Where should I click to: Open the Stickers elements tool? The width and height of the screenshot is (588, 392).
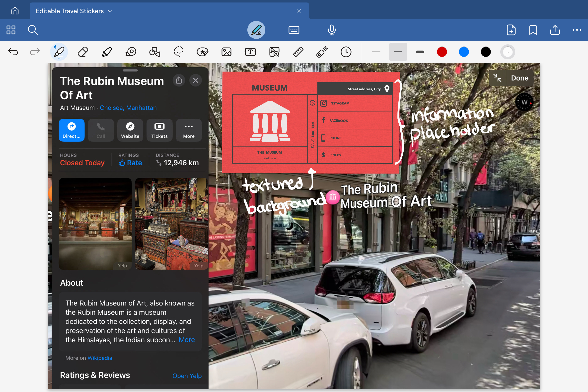pos(202,52)
